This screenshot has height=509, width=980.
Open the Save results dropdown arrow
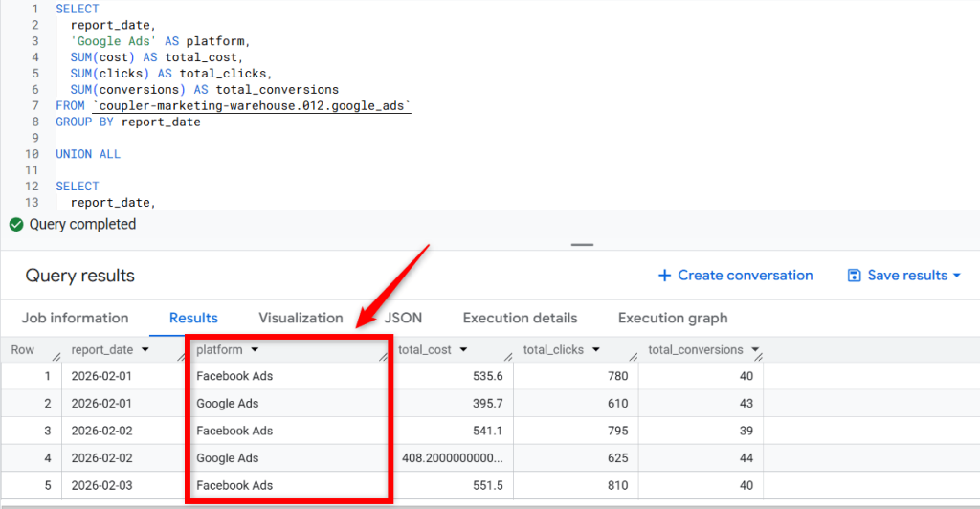click(957, 276)
